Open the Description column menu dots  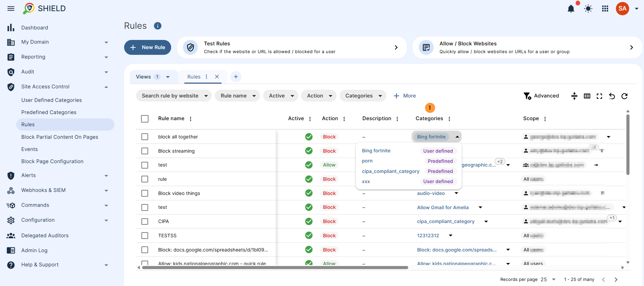397,119
